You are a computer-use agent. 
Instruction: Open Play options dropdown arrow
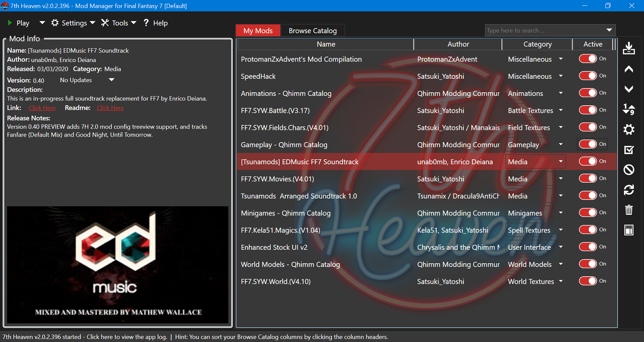point(42,23)
